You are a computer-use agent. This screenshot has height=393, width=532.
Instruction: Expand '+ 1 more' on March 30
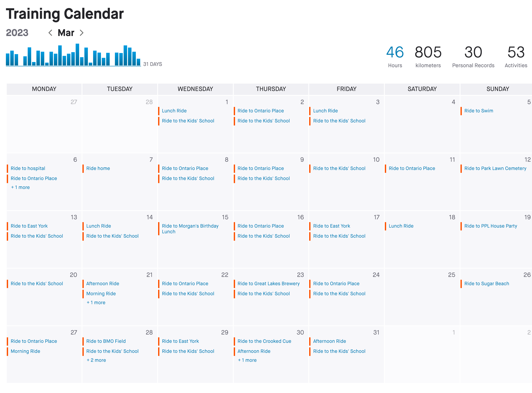tap(247, 360)
